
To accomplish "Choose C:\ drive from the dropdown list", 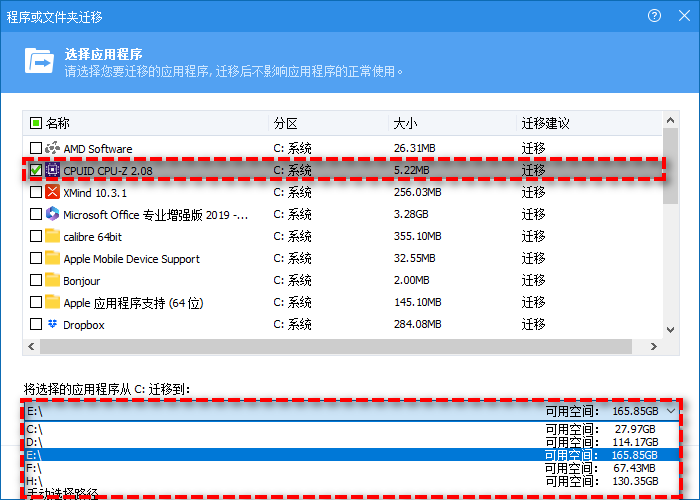I will [351, 429].
